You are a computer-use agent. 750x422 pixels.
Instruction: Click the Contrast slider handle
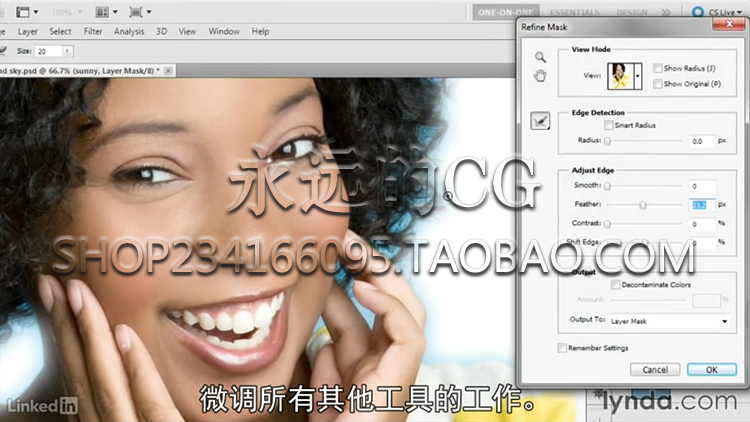pyautogui.click(x=607, y=224)
